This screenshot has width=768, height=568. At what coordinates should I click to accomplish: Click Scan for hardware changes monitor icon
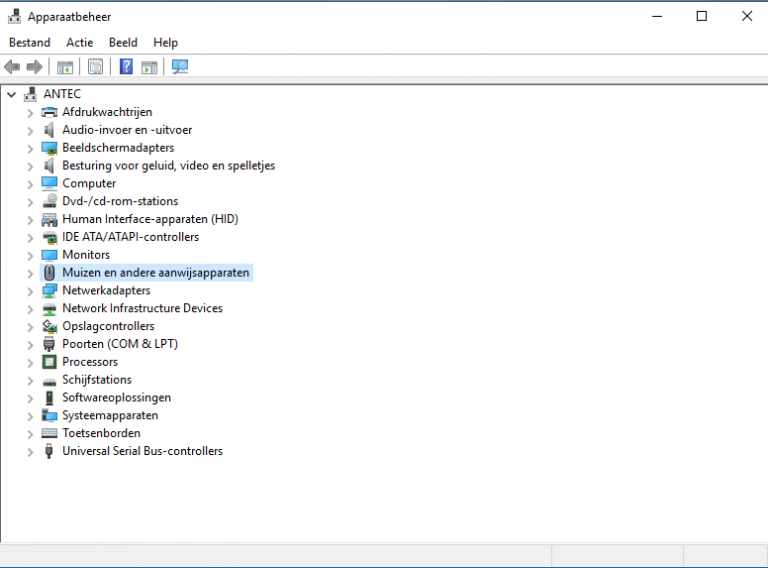pos(180,67)
